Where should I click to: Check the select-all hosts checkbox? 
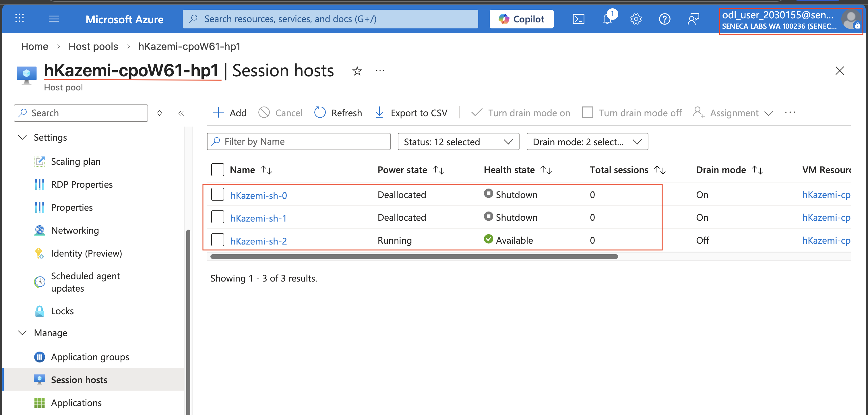[x=218, y=170]
